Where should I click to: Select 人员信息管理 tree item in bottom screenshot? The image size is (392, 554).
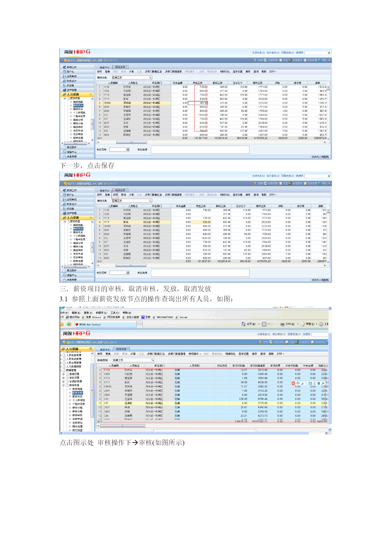74,355
